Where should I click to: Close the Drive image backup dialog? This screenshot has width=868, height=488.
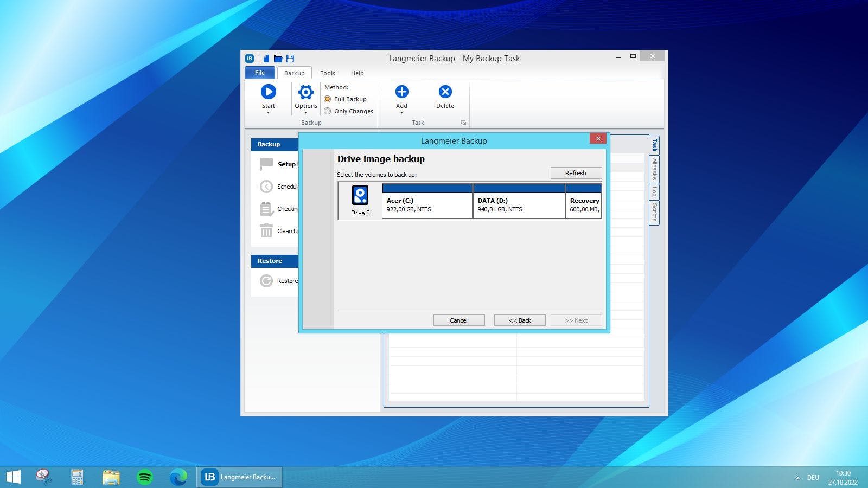[598, 139]
